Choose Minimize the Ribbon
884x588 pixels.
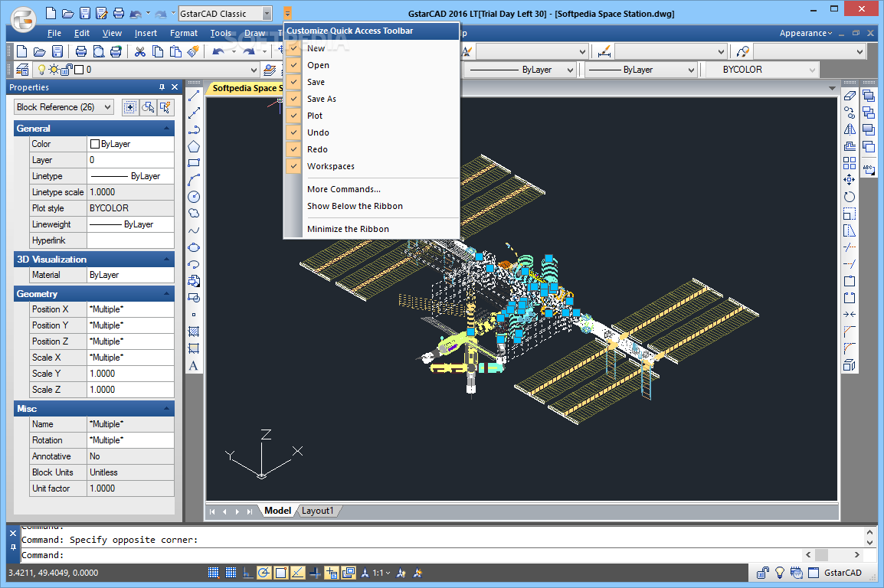point(348,229)
